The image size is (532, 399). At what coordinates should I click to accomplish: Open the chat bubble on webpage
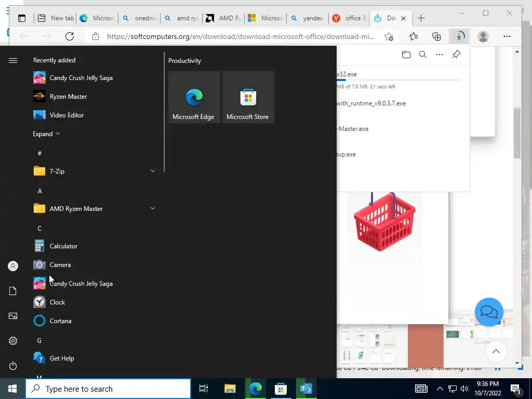pyautogui.click(x=489, y=312)
